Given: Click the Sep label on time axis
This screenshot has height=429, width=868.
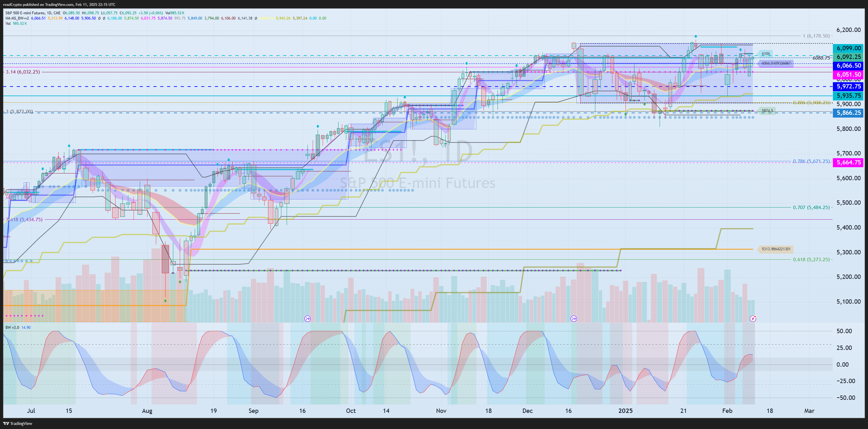Looking at the screenshot, I should [x=253, y=411].
